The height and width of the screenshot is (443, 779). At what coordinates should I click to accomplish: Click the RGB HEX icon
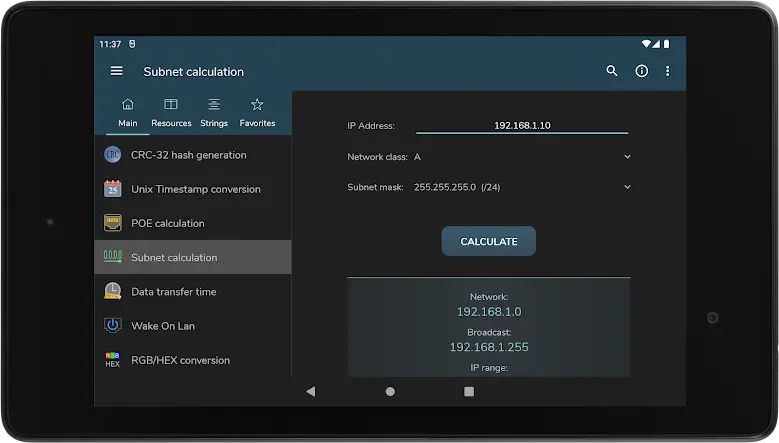pyautogui.click(x=113, y=360)
